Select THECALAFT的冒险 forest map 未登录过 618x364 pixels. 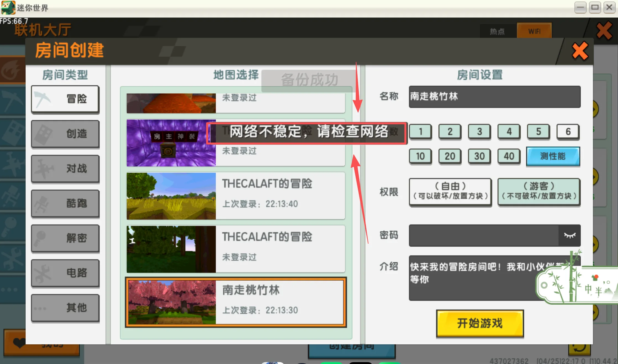236,249
